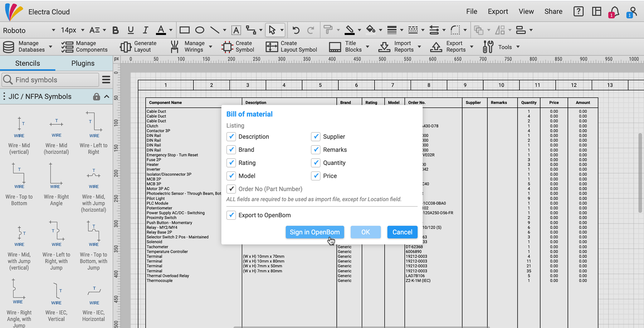
Task: Uncheck the Brand checkbox
Action: (231, 150)
